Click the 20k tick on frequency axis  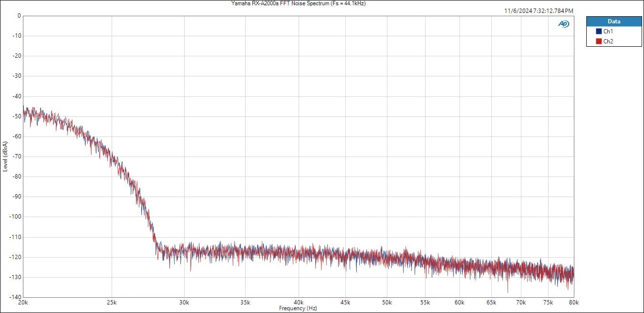click(22, 302)
